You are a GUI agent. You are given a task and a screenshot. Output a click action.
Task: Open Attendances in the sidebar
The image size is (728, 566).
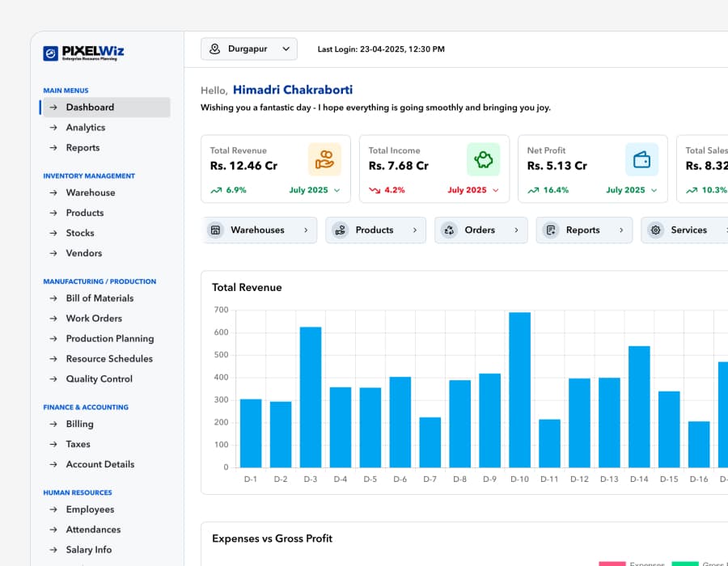[106, 530]
